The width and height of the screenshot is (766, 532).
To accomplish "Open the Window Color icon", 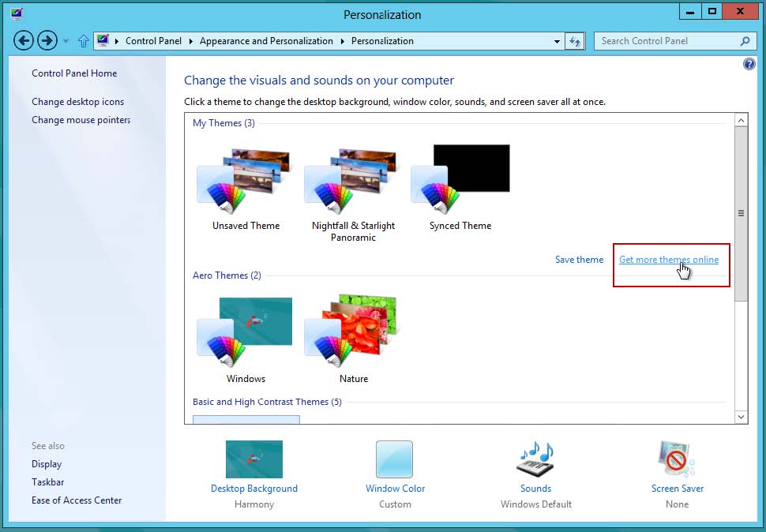I will coord(395,460).
